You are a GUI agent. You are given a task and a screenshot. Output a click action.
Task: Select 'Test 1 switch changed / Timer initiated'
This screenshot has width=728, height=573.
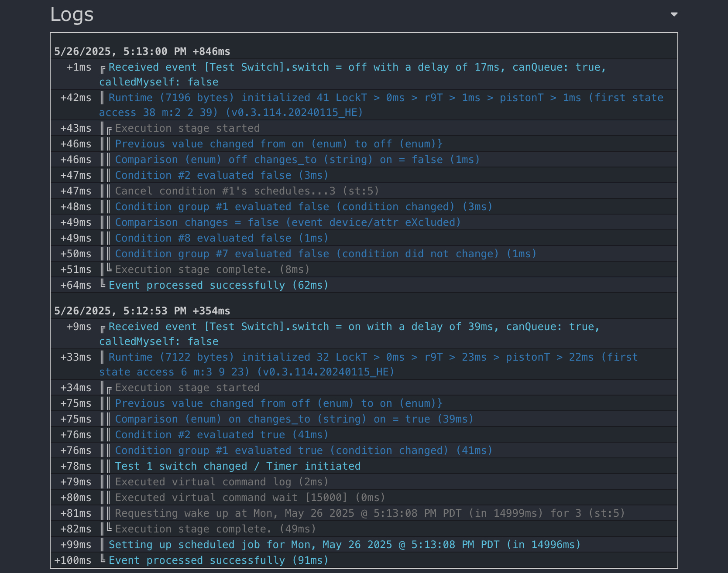click(x=237, y=466)
